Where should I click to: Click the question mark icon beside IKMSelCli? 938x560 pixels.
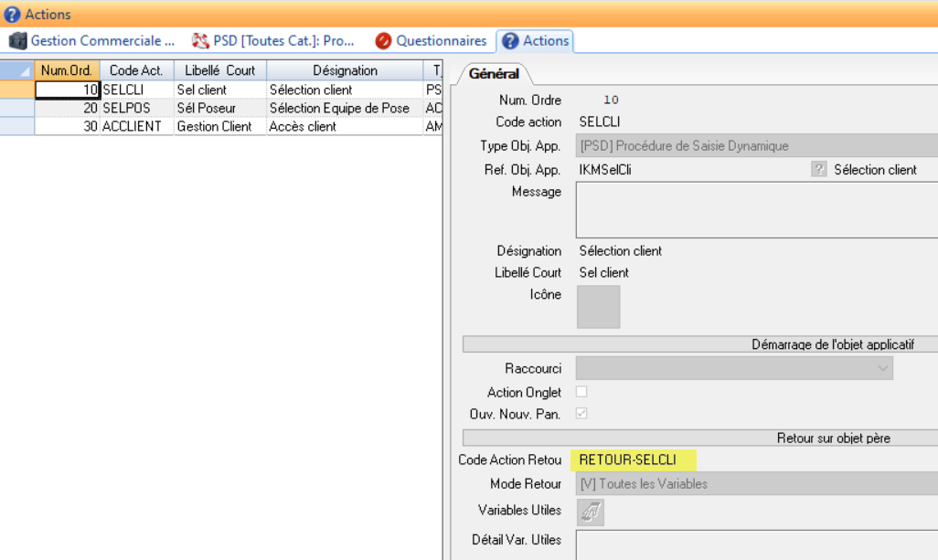(x=819, y=169)
